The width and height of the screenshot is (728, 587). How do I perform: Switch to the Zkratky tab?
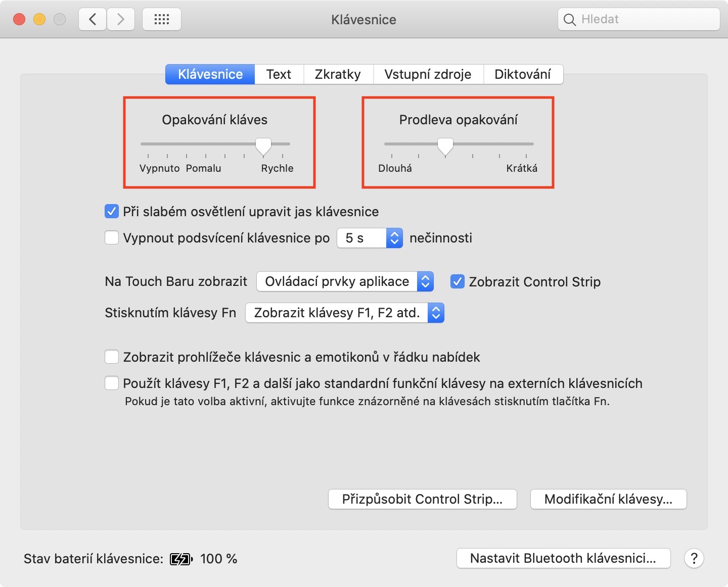tap(338, 74)
